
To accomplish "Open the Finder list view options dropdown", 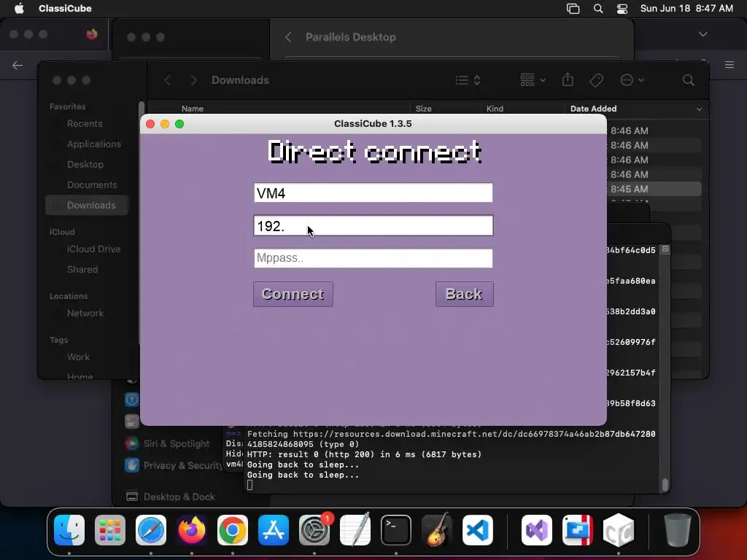I will click(468, 80).
